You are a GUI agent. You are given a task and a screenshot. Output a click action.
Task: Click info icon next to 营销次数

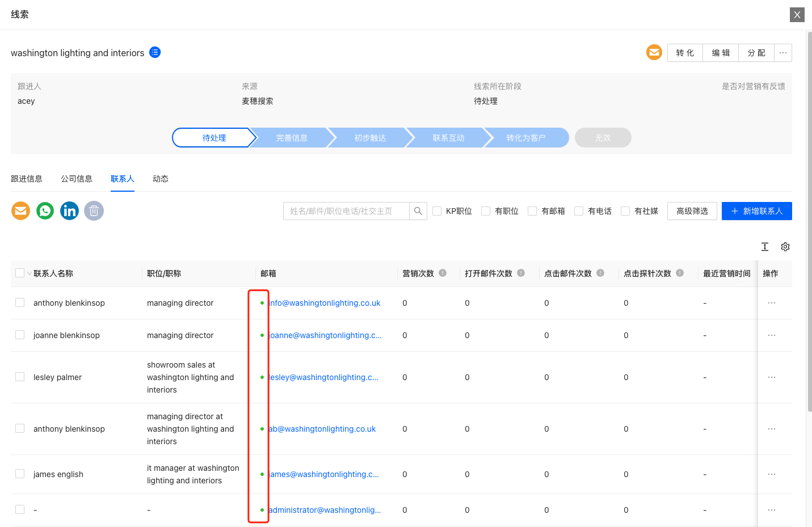[x=443, y=273]
